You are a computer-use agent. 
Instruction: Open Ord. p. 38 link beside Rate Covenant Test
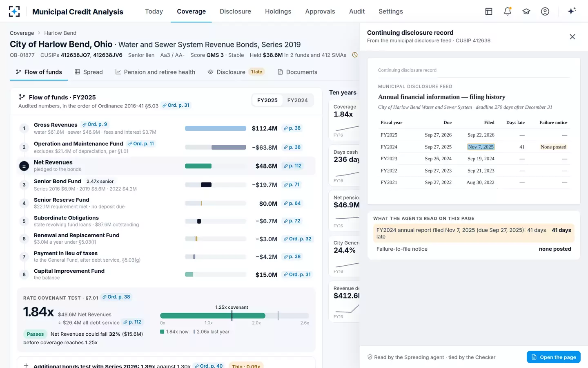(x=116, y=297)
